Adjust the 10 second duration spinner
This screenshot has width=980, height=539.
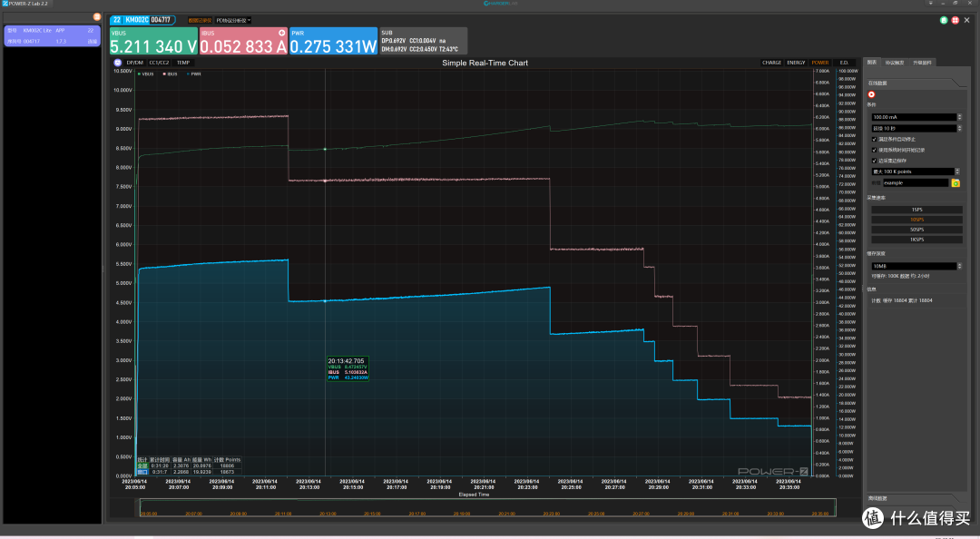[959, 128]
